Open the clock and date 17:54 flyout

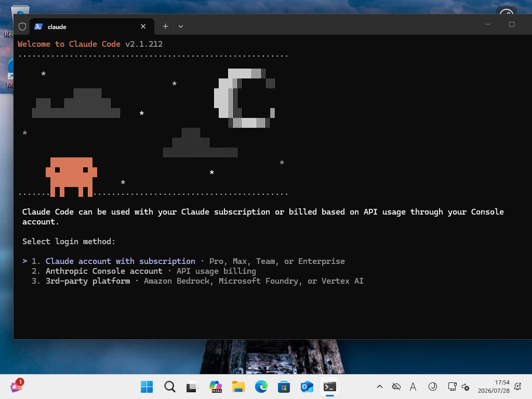coord(494,387)
